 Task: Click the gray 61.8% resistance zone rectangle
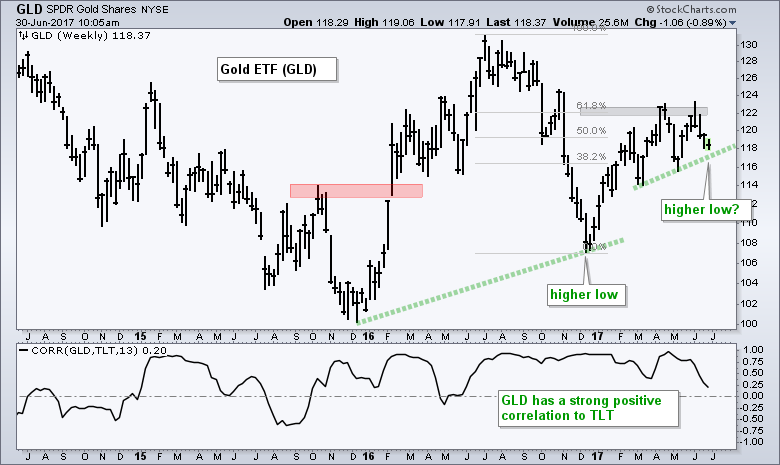tap(644, 111)
